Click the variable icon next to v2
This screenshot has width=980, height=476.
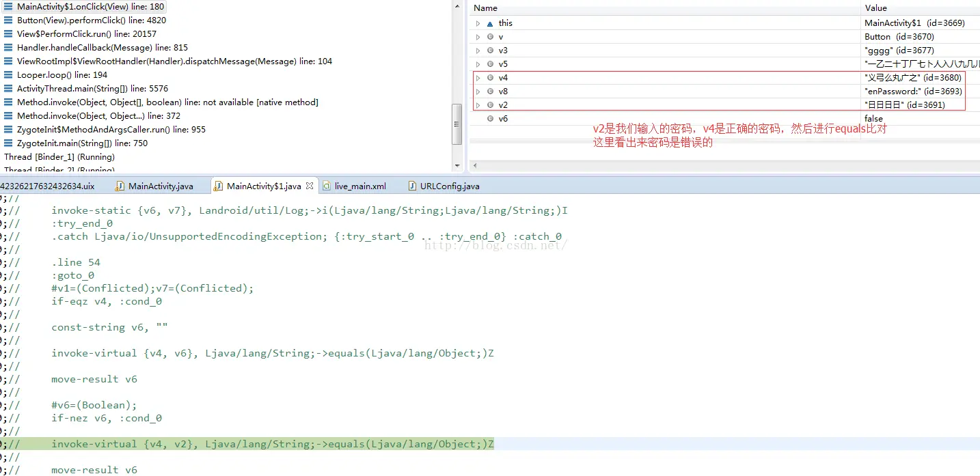[490, 105]
